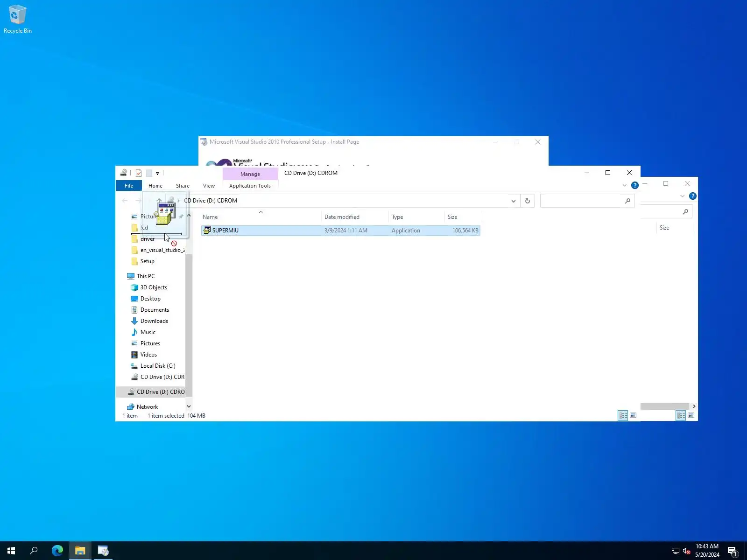Click the magnifier icon in the front window search box

(x=627, y=201)
